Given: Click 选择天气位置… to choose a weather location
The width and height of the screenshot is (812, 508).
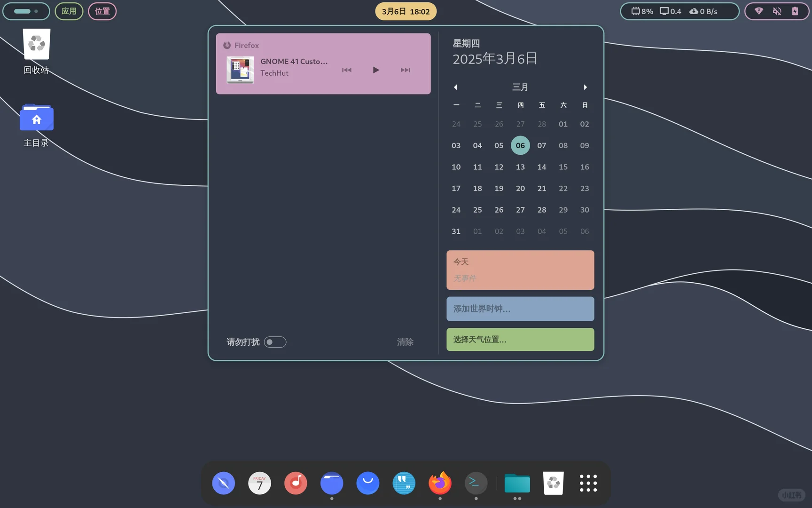Looking at the screenshot, I should pyautogui.click(x=520, y=339).
